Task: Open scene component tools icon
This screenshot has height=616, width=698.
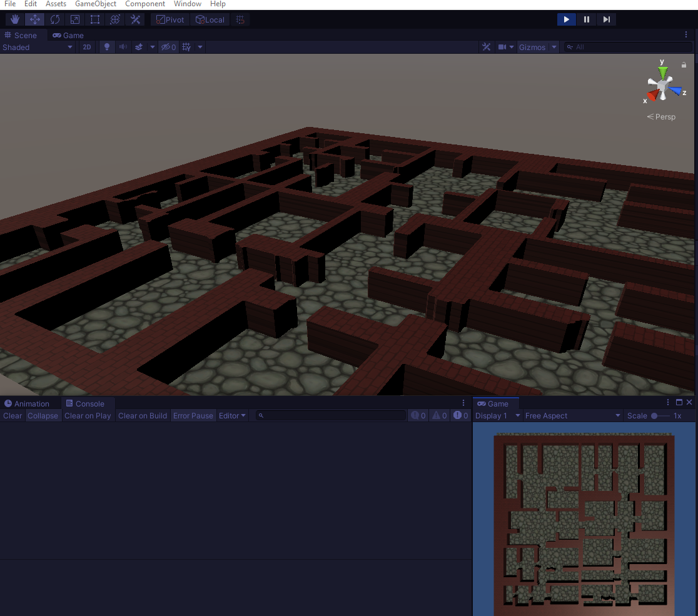Action: tap(486, 47)
